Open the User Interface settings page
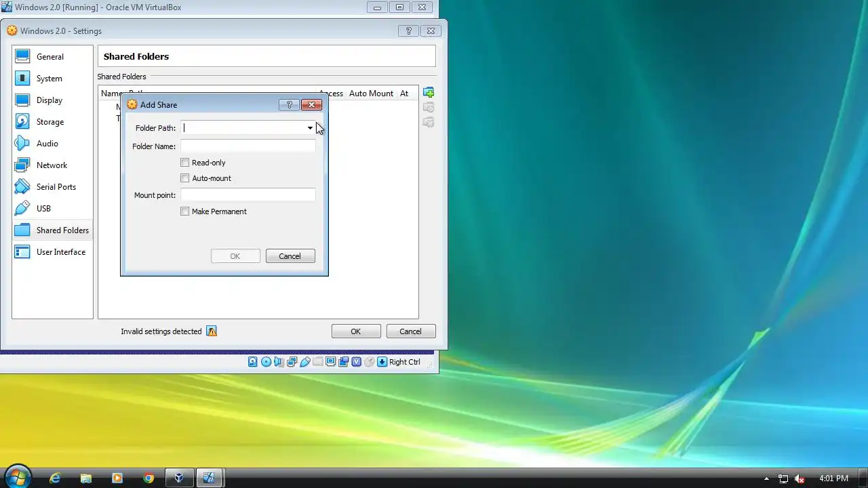This screenshot has height=488, width=868. point(52,252)
